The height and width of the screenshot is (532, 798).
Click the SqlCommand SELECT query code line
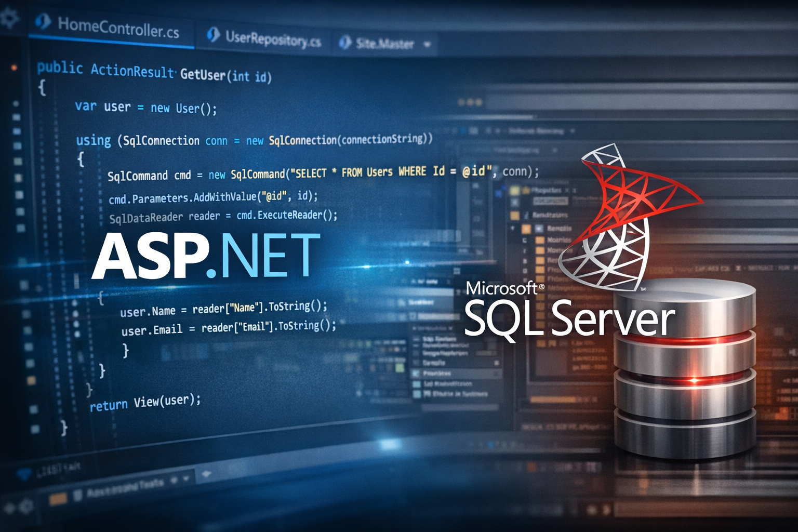click(322, 173)
